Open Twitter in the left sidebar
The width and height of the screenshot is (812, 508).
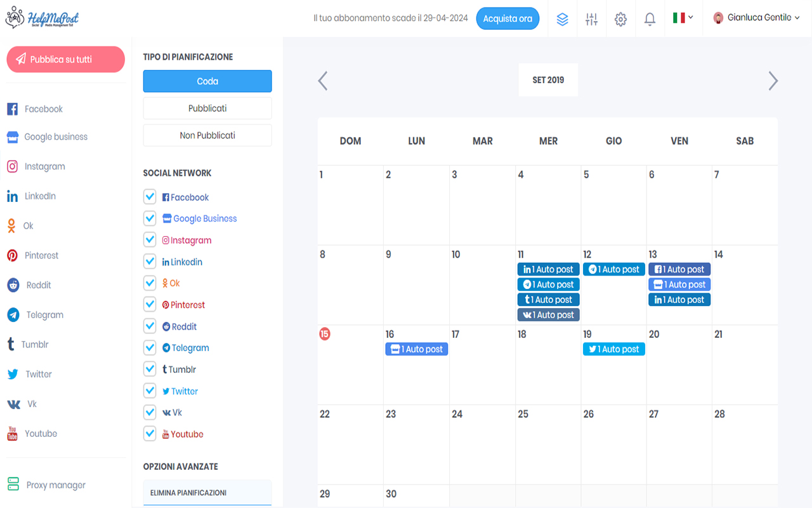pyautogui.click(x=29, y=374)
